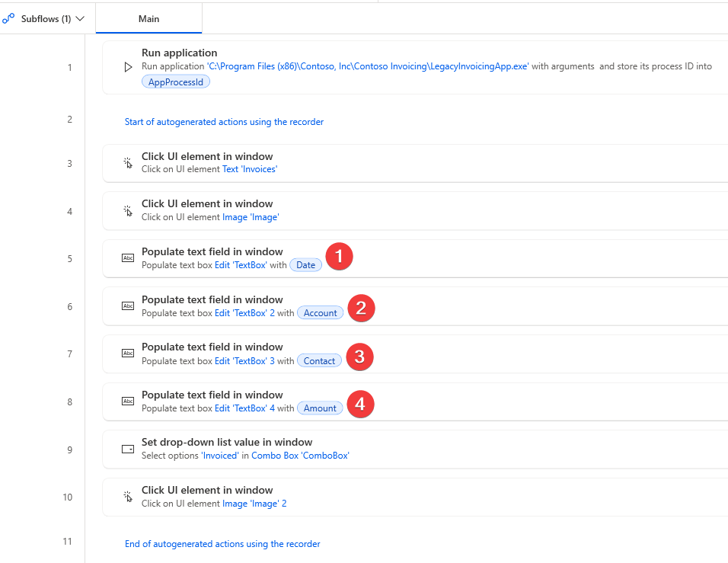728x563 pixels.
Task: Click the Image 'Image' UI element link in step 4
Action: 251,217
